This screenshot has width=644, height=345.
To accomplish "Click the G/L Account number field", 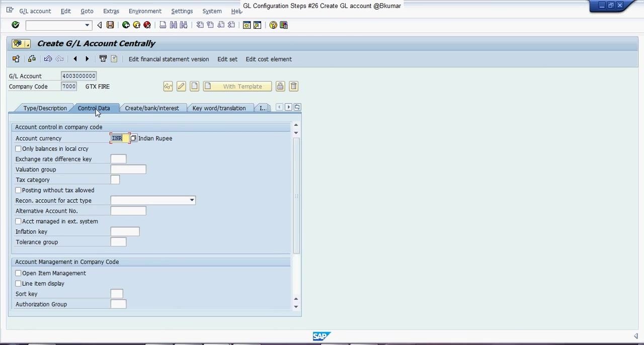I will 78,76.
